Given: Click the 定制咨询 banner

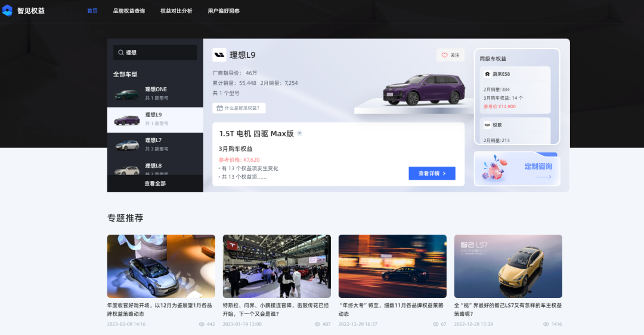Looking at the screenshot, I should pyautogui.click(x=517, y=169).
